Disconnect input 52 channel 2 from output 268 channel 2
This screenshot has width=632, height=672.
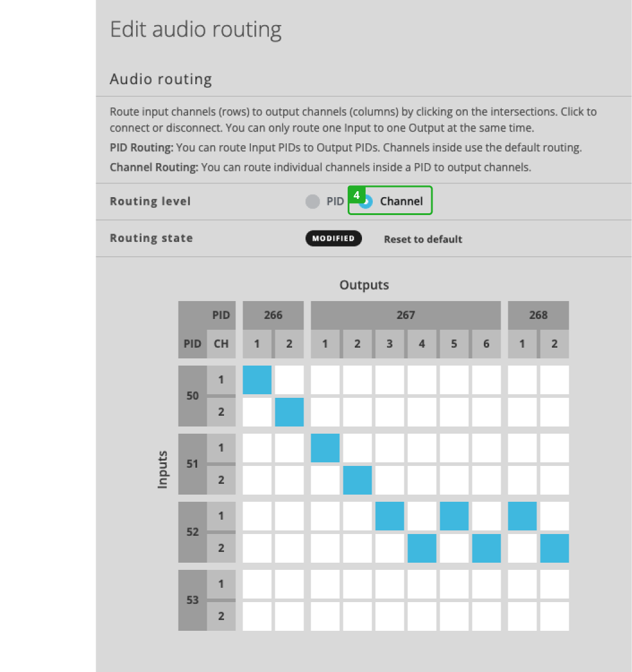pyautogui.click(x=554, y=548)
